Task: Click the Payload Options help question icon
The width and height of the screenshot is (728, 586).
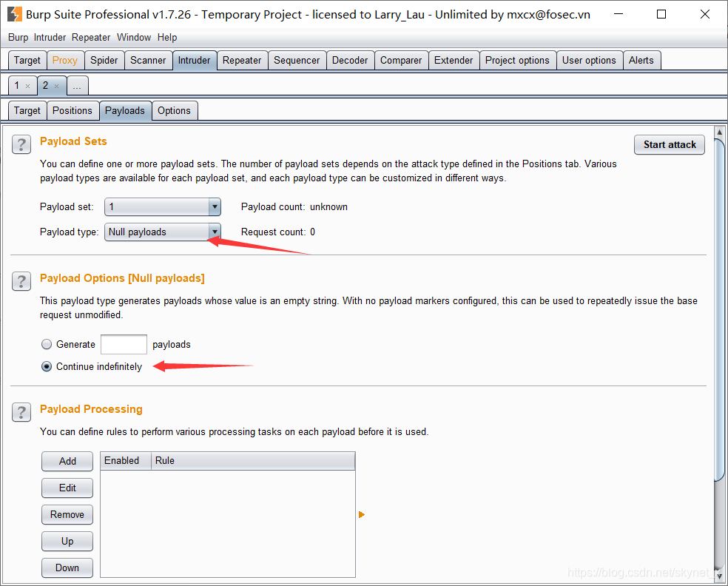Action: click(22, 281)
